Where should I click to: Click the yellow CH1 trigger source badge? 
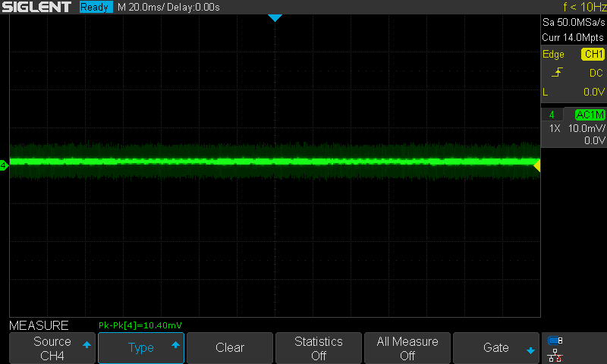(593, 55)
